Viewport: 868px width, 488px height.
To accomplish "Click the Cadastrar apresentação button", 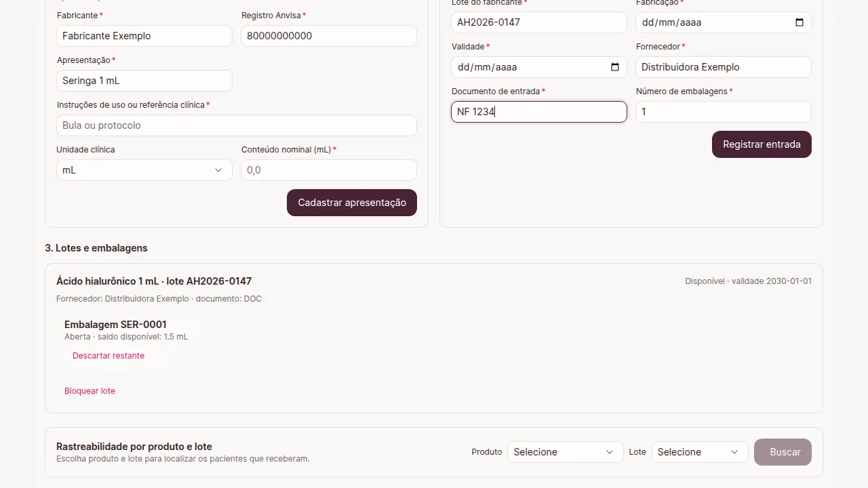I will [x=352, y=203].
